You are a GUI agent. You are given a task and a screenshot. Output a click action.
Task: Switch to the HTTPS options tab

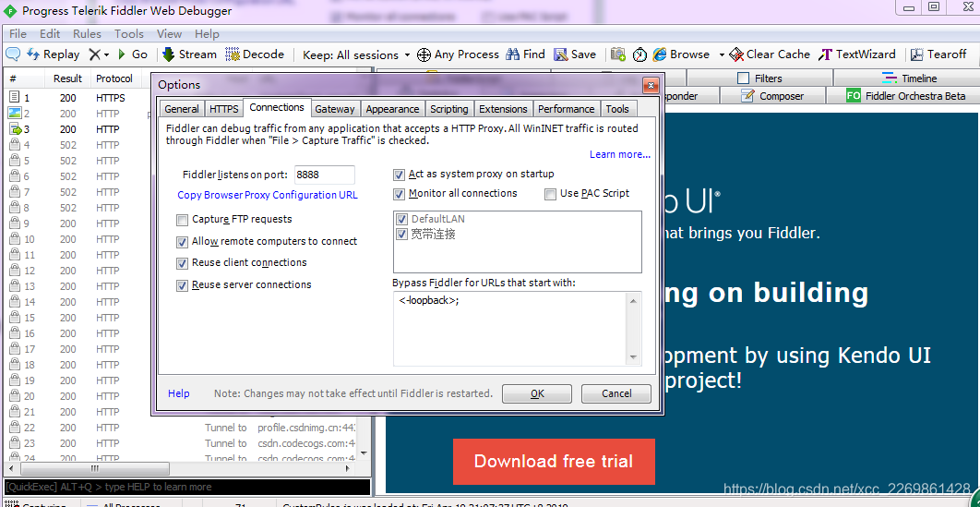[223, 109]
